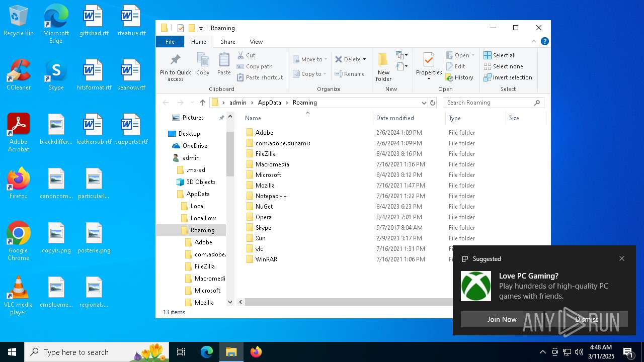
Task: Expand address bar history dropdown
Action: pyautogui.click(x=424, y=103)
